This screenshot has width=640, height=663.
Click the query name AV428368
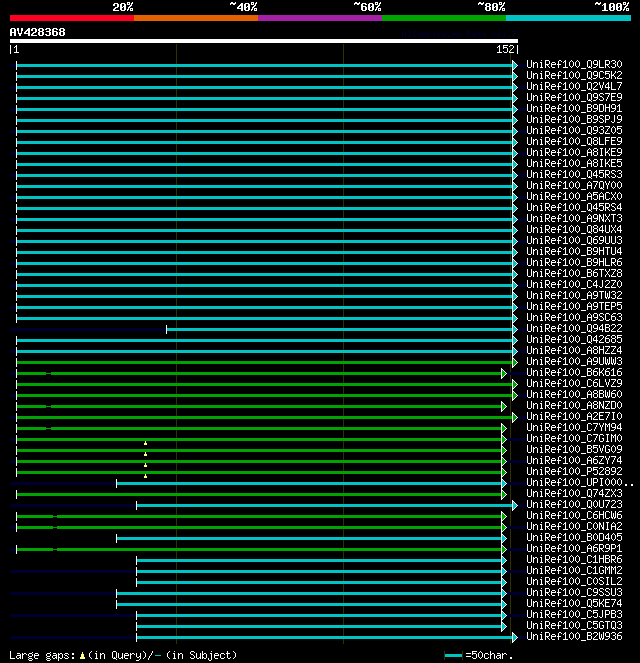click(x=37, y=32)
